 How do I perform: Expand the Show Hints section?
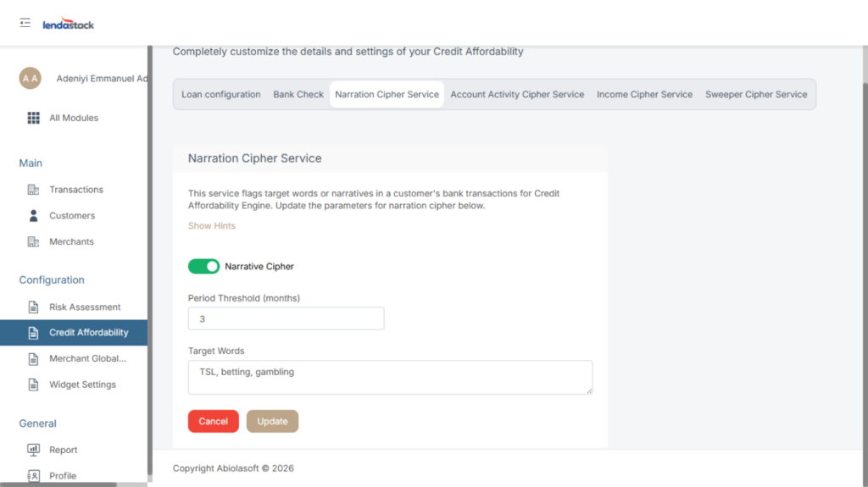click(x=212, y=226)
